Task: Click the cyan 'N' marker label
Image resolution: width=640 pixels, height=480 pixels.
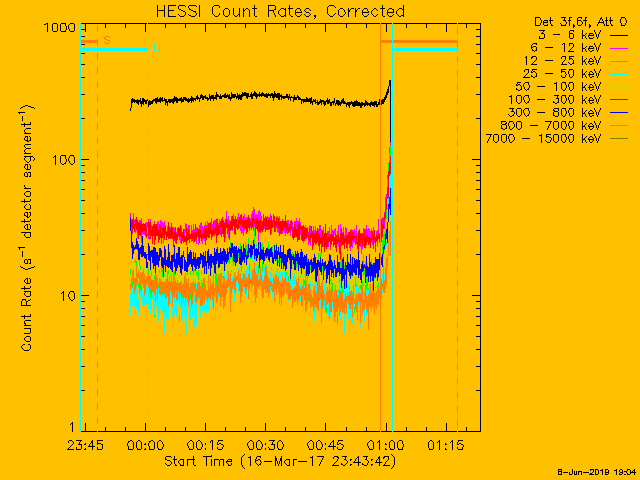Action: click(x=157, y=48)
